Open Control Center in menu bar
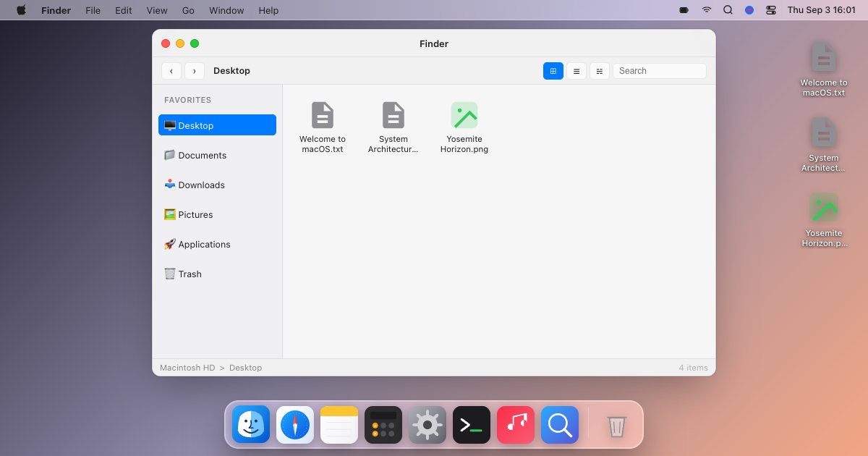 (771, 10)
